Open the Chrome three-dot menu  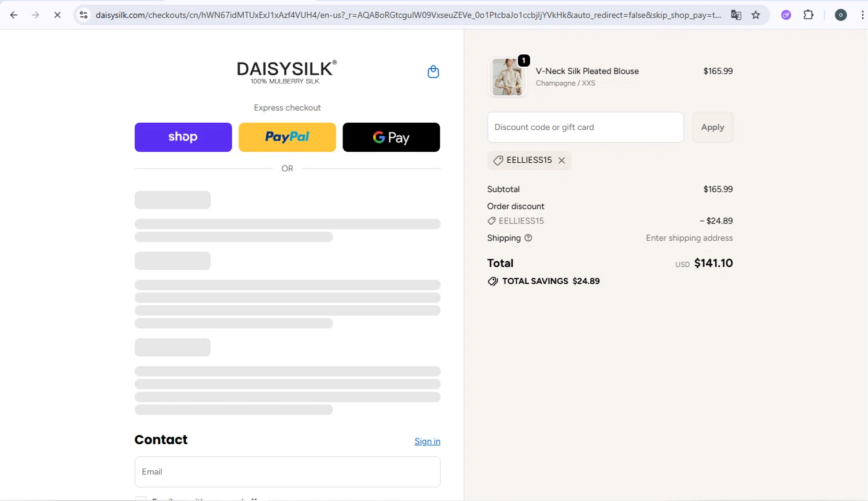(862, 15)
